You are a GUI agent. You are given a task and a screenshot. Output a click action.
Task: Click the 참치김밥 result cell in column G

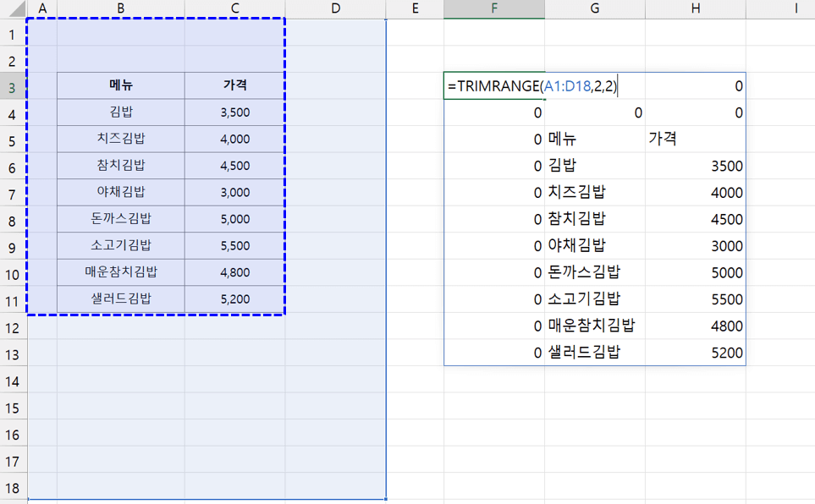pyautogui.click(x=595, y=219)
